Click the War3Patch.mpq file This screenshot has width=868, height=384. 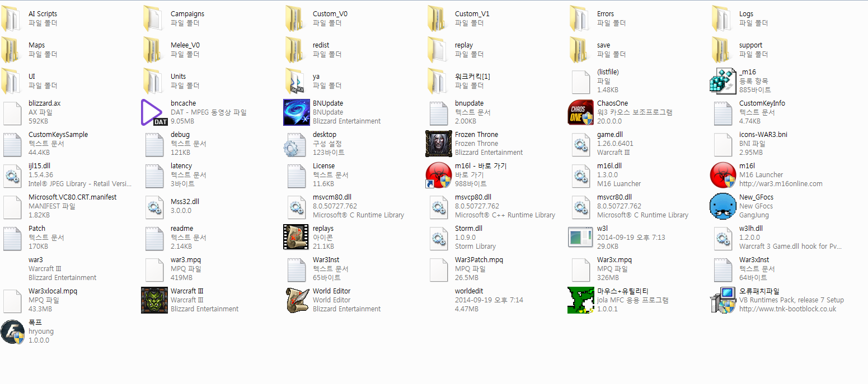pos(439,269)
